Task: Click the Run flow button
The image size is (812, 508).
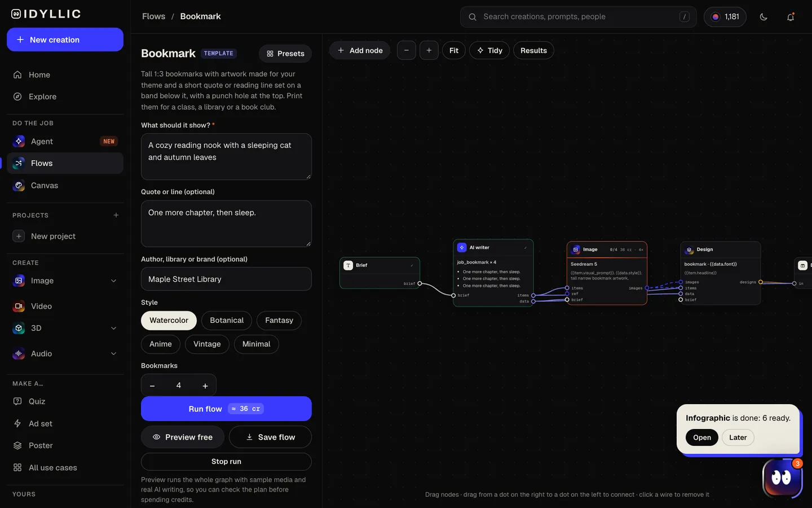Action: (226, 409)
